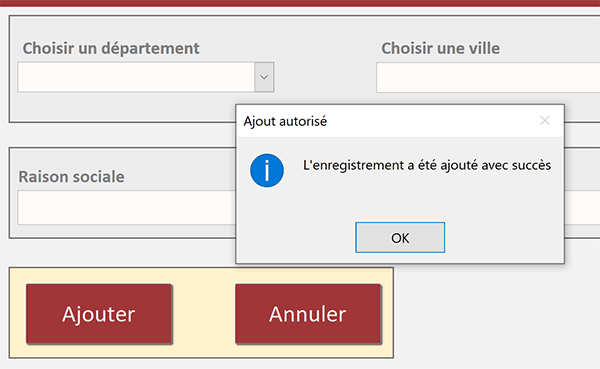The width and height of the screenshot is (600, 369).
Task: Close the Ajout autorisé dialog
Action: 545,121
